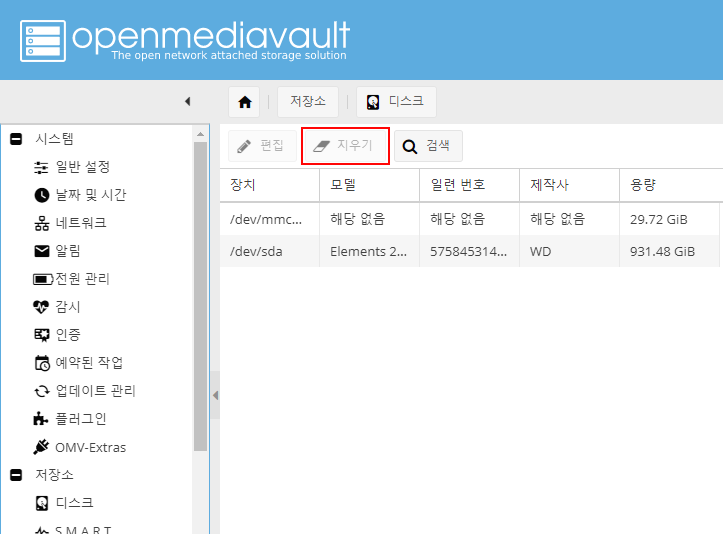Open 디스크 hard disk icon in sidebar
This screenshot has width=723, height=534.
41,503
